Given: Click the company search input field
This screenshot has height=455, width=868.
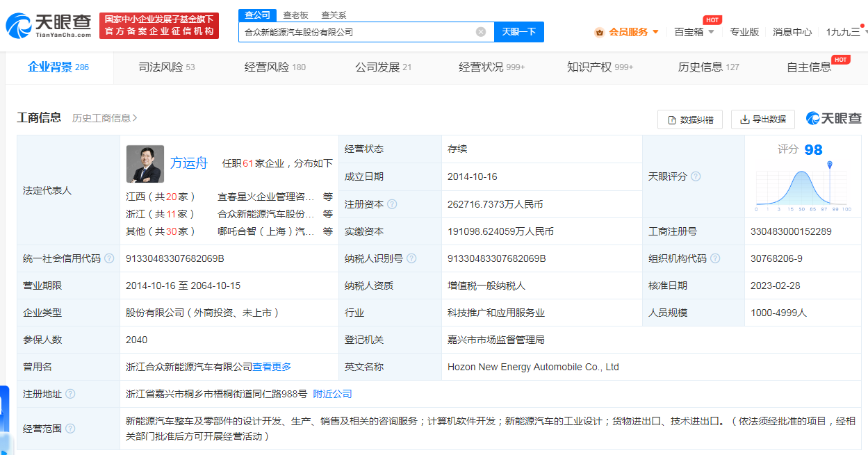Looking at the screenshot, I should pyautogui.click(x=347, y=32).
